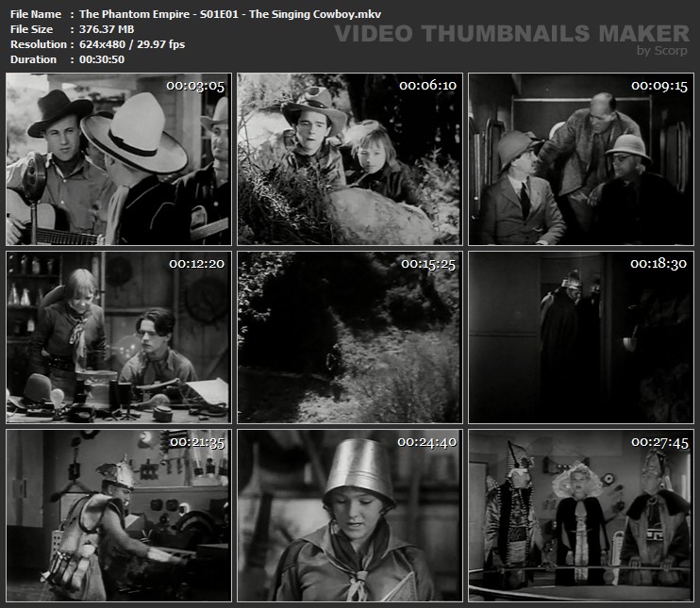This screenshot has width=700, height=608.
Task: Click the file size value '376.37 MB'
Action: pos(107,29)
